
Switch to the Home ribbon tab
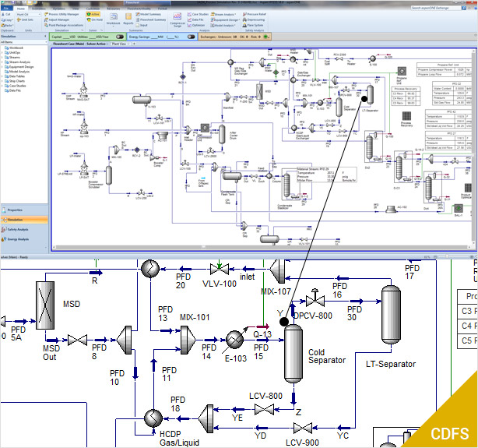point(21,8)
